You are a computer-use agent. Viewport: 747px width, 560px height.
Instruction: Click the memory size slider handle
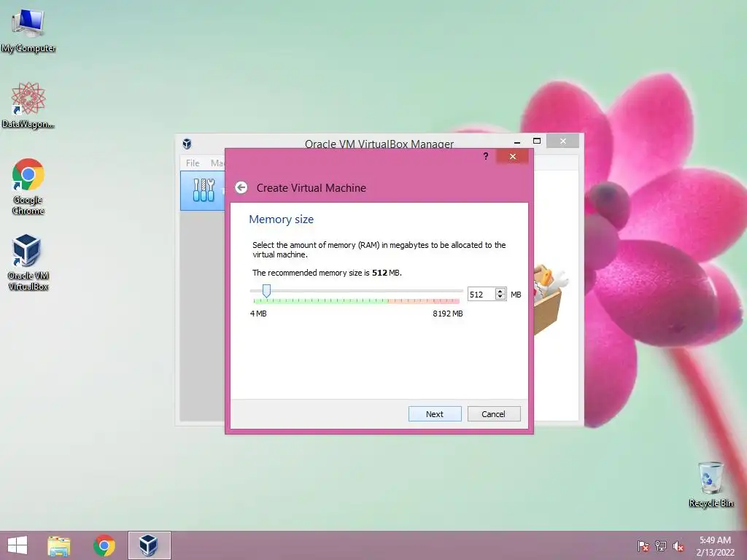(267, 290)
